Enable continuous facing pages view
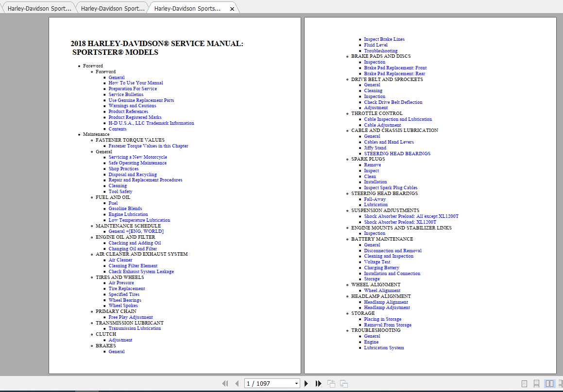 click(x=560, y=383)
